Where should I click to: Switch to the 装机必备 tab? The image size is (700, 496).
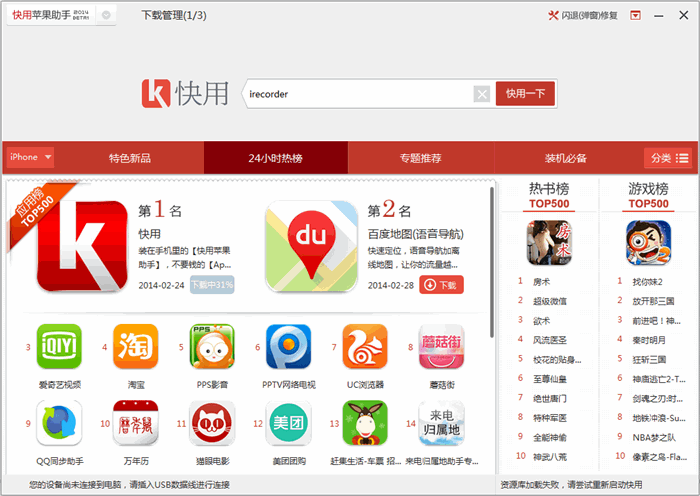click(566, 158)
